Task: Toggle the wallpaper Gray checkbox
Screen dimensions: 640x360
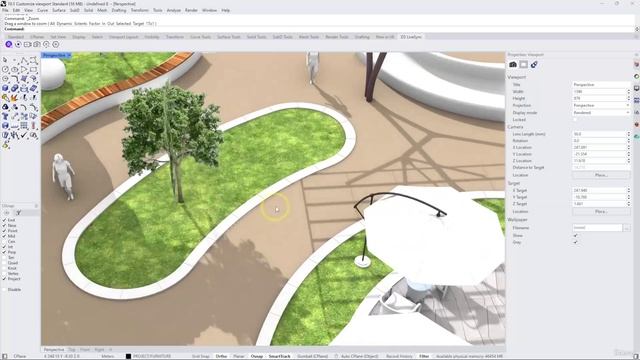Action: tap(575, 242)
